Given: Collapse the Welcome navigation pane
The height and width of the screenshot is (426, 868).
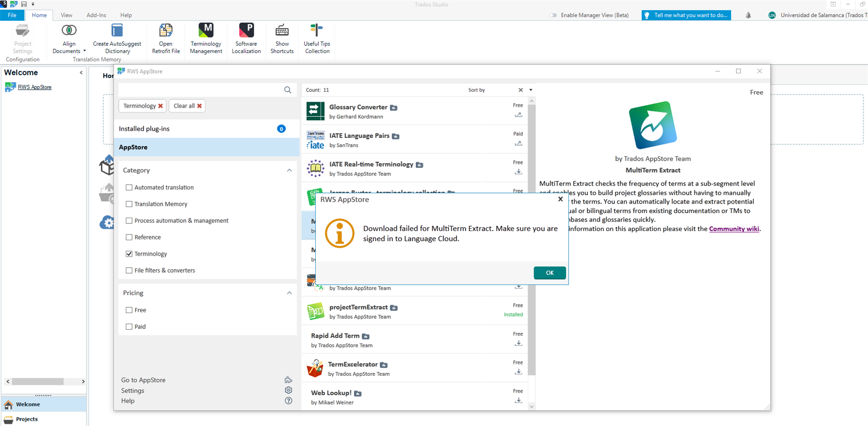Looking at the screenshot, I should coord(81,73).
